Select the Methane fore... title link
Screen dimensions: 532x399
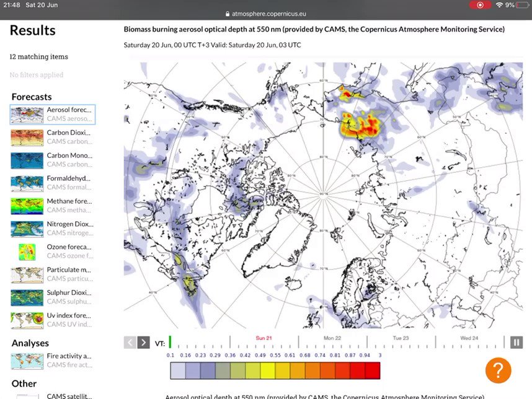[69, 201]
